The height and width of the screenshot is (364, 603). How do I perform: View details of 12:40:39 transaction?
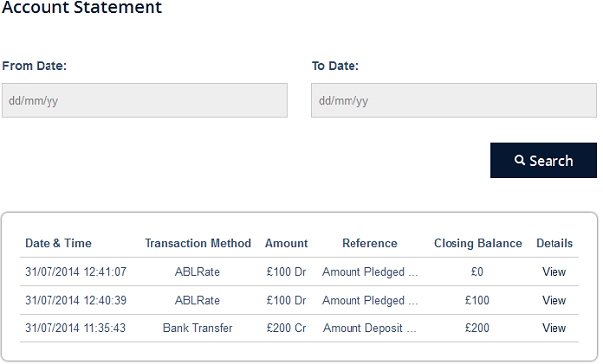553,300
